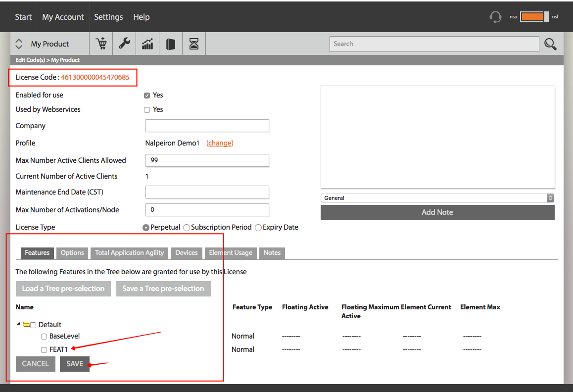The height and width of the screenshot is (392, 573).
Task: Switch to the Devices tab
Action: pyautogui.click(x=187, y=253)
